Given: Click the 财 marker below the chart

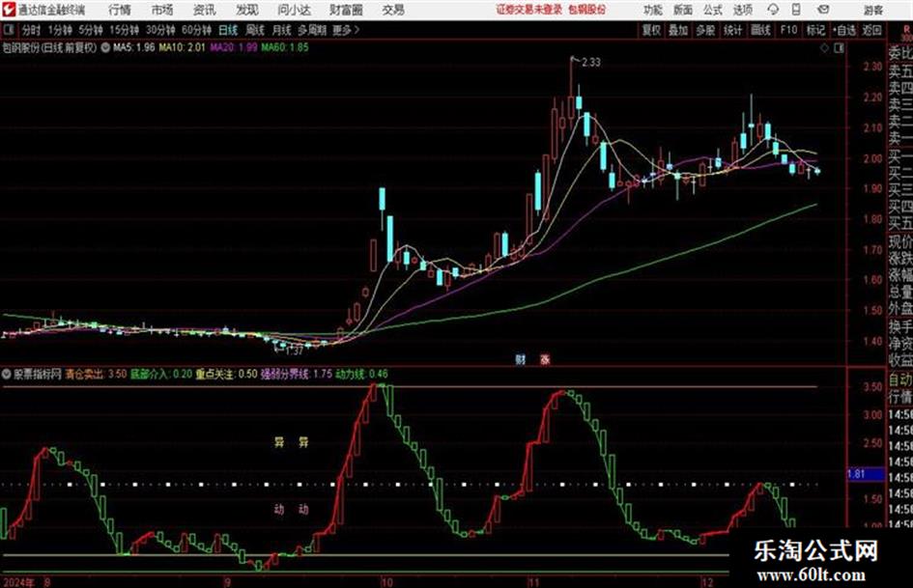Looking at the screenshot, I should coord(521,359).
